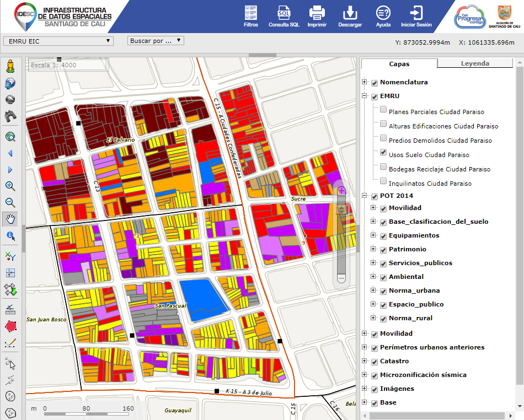Select the binoculars search tool
Viewport: 524px width, 420px height.
point(10,116)
